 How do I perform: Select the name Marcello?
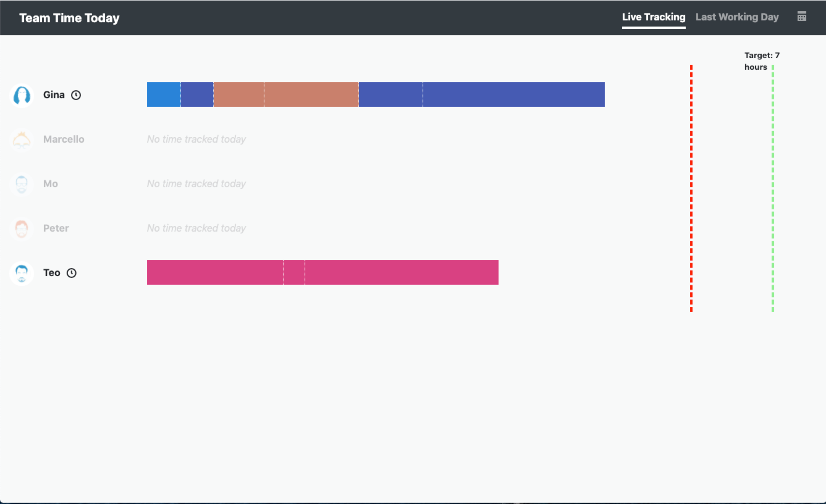(x=64, y=140)
